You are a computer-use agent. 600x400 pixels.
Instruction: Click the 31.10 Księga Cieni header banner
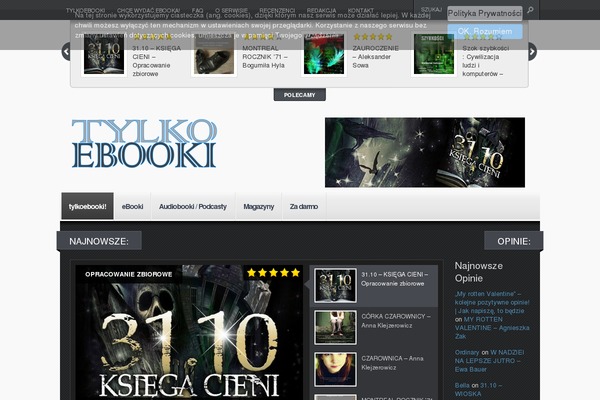click(425, 152)
